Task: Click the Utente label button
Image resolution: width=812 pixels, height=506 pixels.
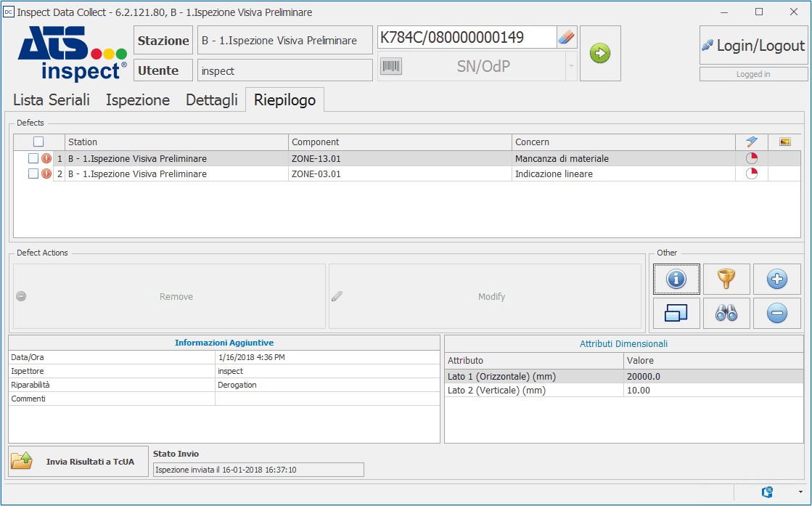Action: click(x=163, y=70)
